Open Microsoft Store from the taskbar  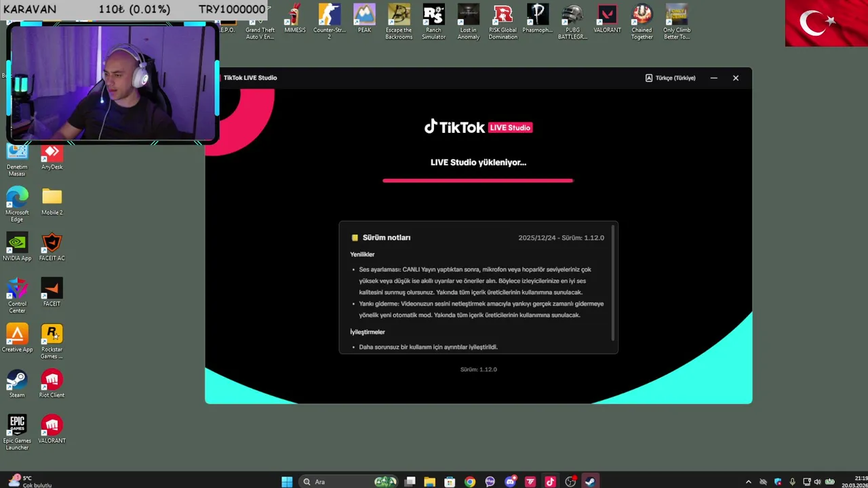point(450,482)
